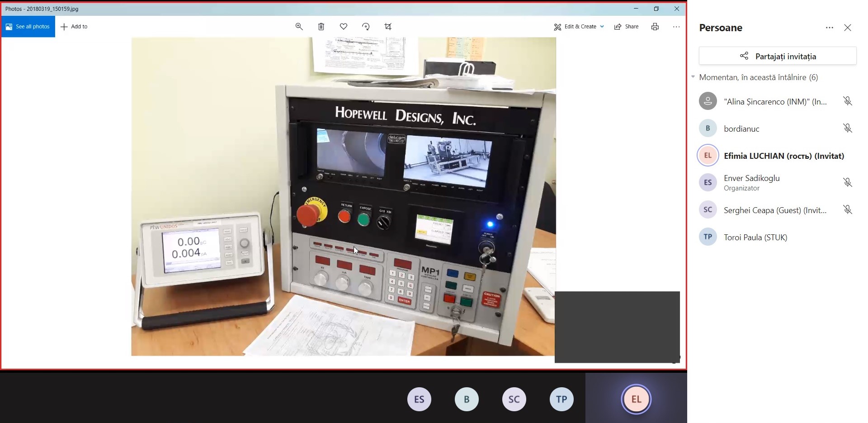Delete the photo using the trash icon
Screen dimensions: 868x423
coord(321,27)
